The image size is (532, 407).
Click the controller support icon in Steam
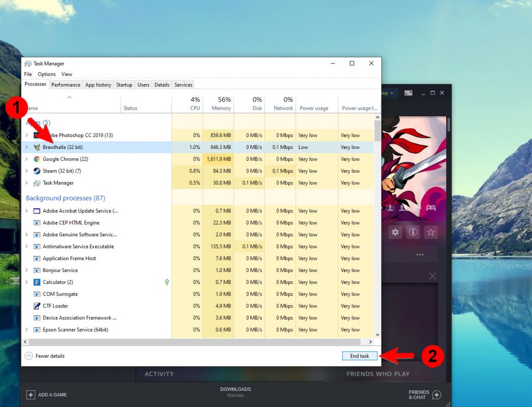pyautogui.click(x=431, y=208)
